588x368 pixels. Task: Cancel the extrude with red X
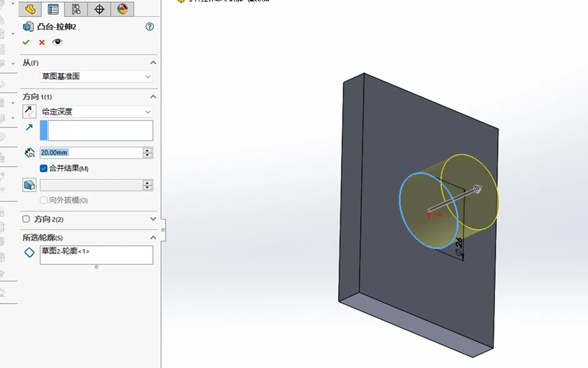[x=42, y=43]
